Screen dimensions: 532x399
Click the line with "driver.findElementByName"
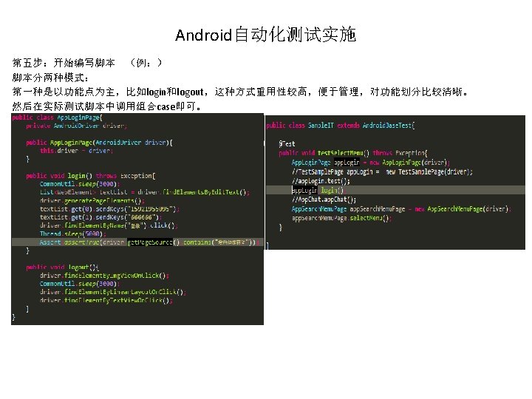(109, 225)
